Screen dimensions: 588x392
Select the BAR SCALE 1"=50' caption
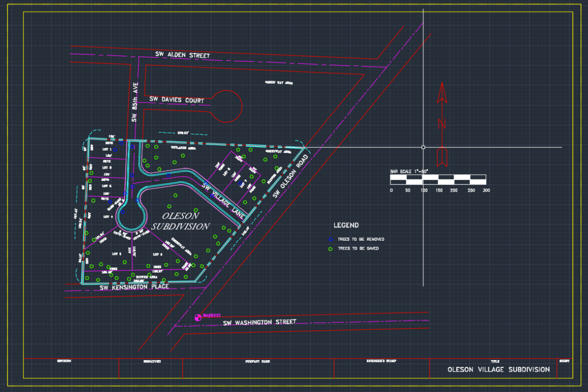tap(409, 171)
